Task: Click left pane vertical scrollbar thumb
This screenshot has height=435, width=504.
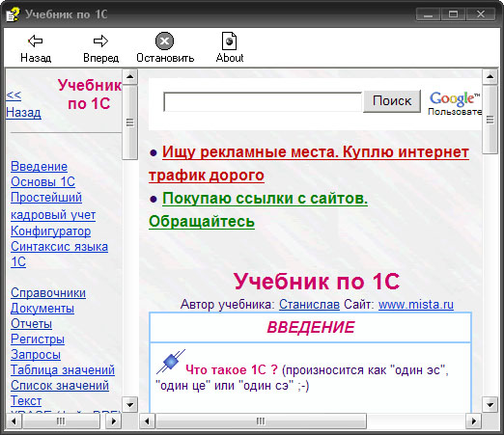Action: click(x=130, y=122)
